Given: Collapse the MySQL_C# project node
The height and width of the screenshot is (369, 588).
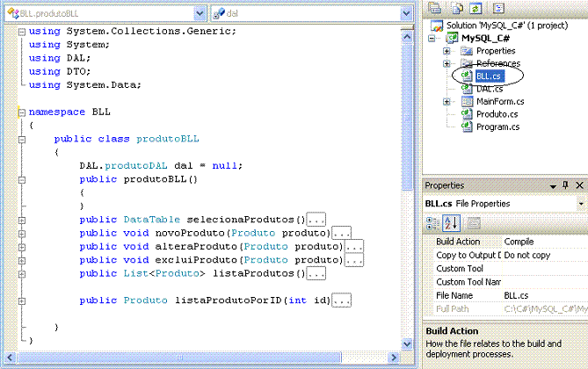Looking at the screenshot, I should point(432,39).
